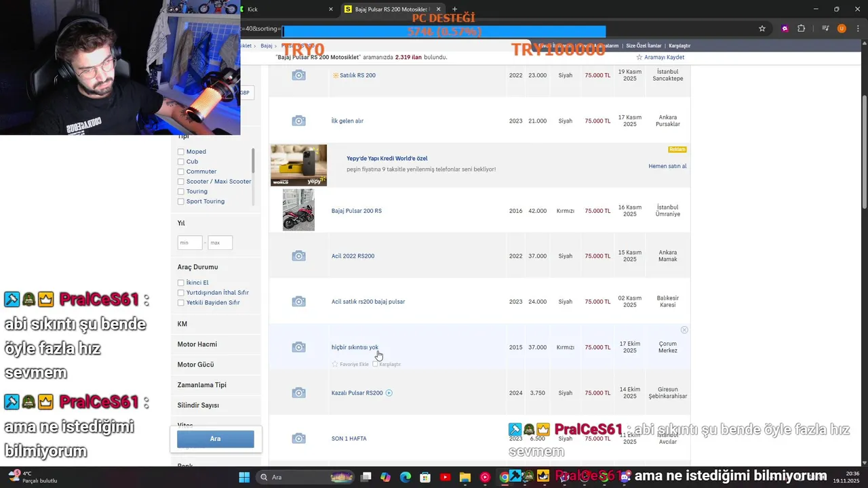
Task: Check the Touring type filter
Action: tap(181, 192)
